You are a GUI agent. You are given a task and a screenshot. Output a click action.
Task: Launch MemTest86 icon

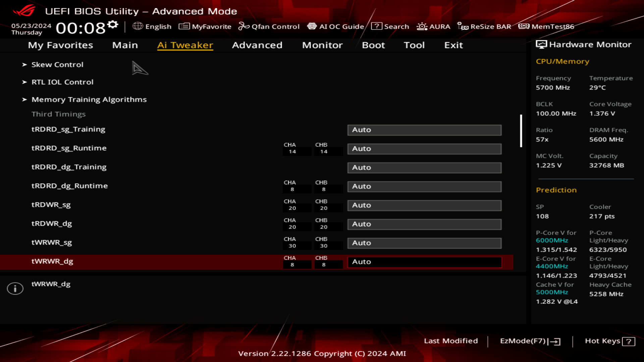(x=524, y=26)
